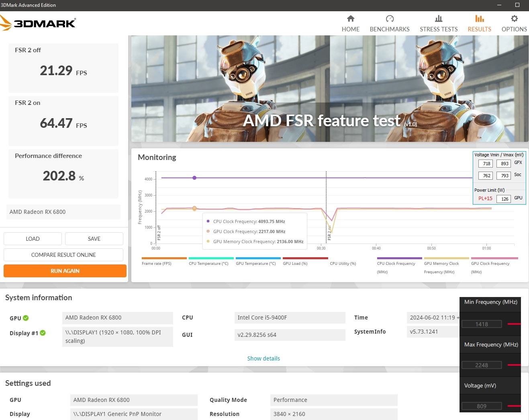The width and height of the screenshot is (529, 420).
Task: Toggle GPU Temperature legend series
Action: [x=258, y=262]
